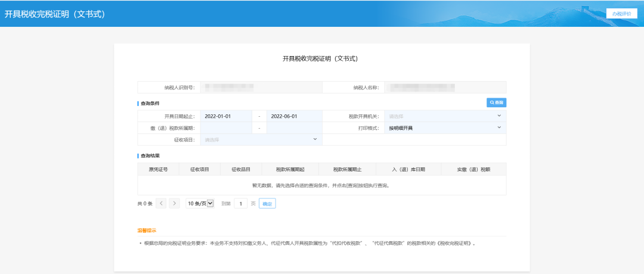Expand the 税款开具机关 dropdown
This screenshot has width=644, height=274.
click(444, 116)
